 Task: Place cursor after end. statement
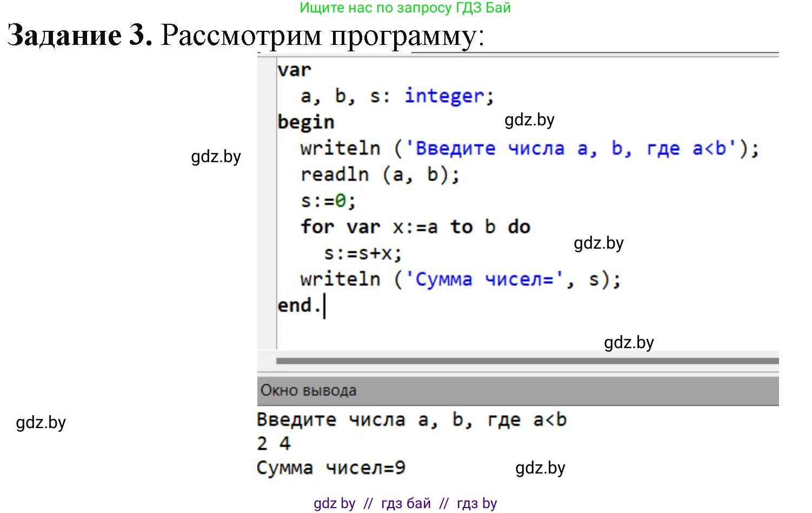325,304
